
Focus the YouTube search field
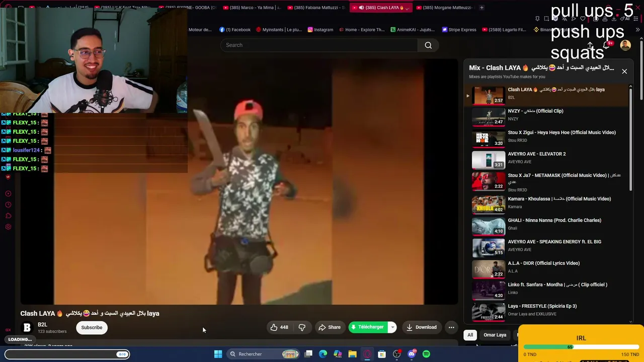pos(319,45)
